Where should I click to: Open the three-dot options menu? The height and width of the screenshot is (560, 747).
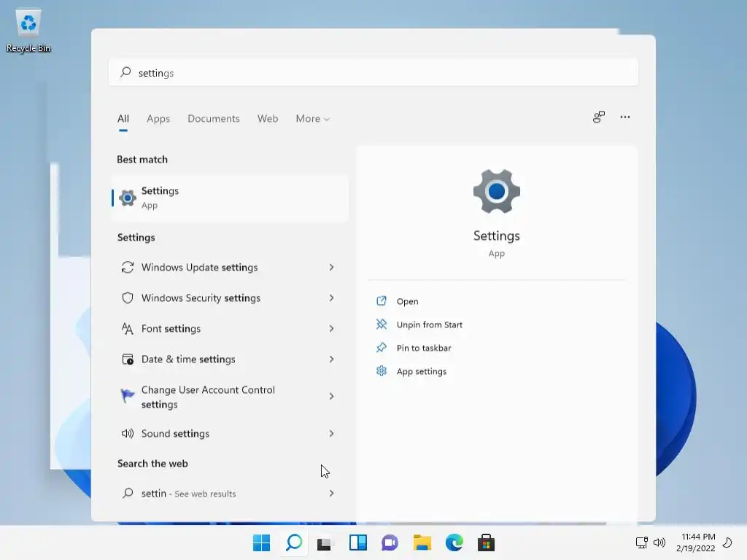point(625,117)
